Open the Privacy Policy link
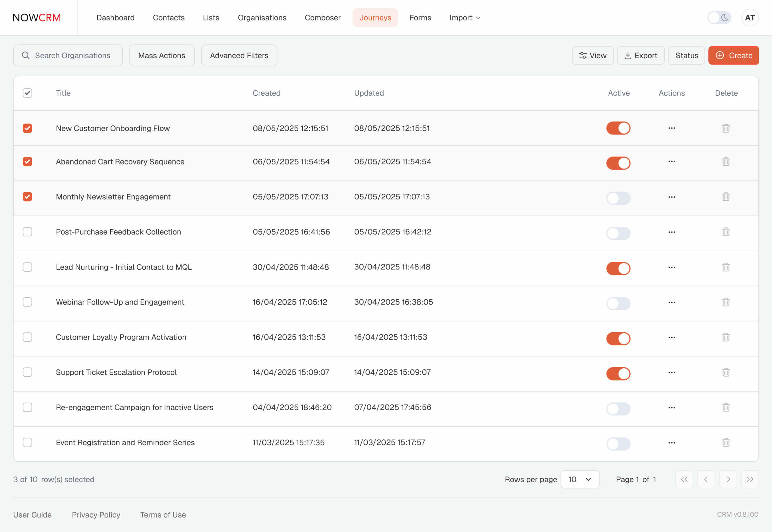 pyautogui.click(x=96, y=515)
